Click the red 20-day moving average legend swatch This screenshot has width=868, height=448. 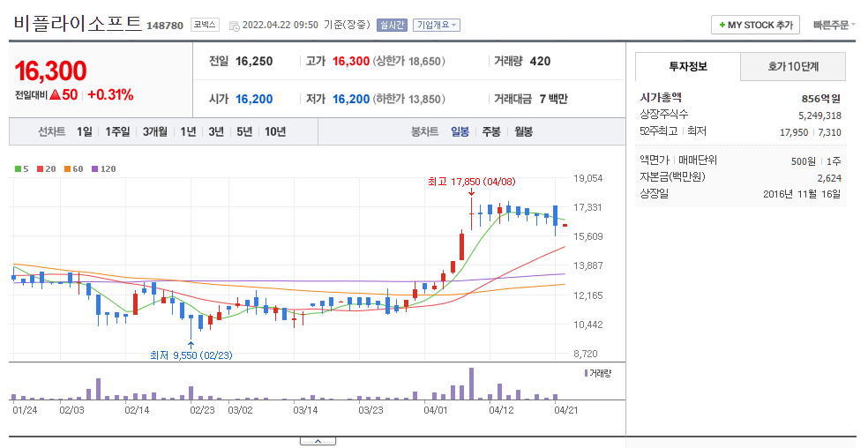tap(40, 169)
